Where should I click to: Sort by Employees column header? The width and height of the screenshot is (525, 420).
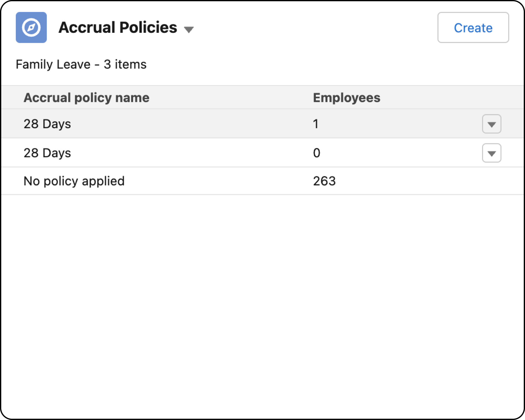[x=346, y=98]
